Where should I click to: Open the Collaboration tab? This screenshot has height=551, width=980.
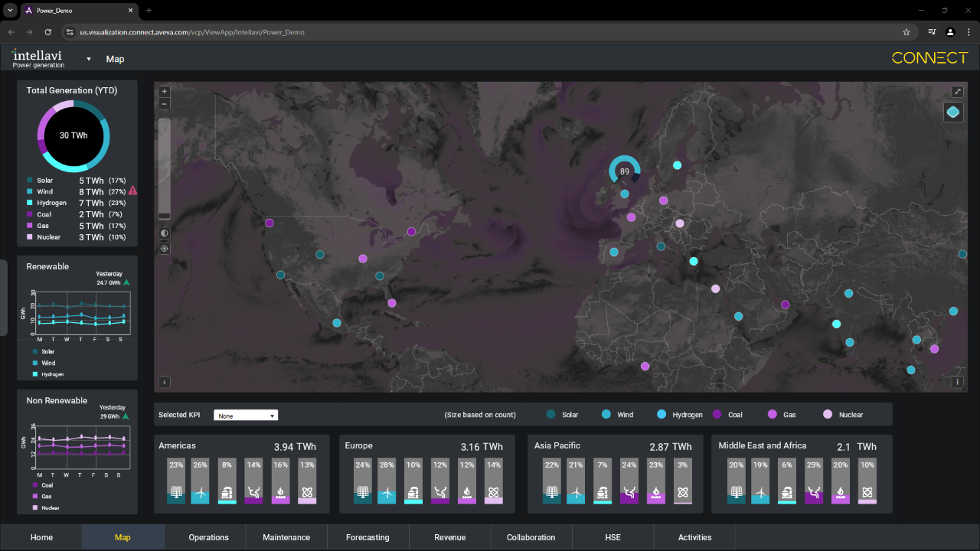pyautogui.click(x=531, y=537)
